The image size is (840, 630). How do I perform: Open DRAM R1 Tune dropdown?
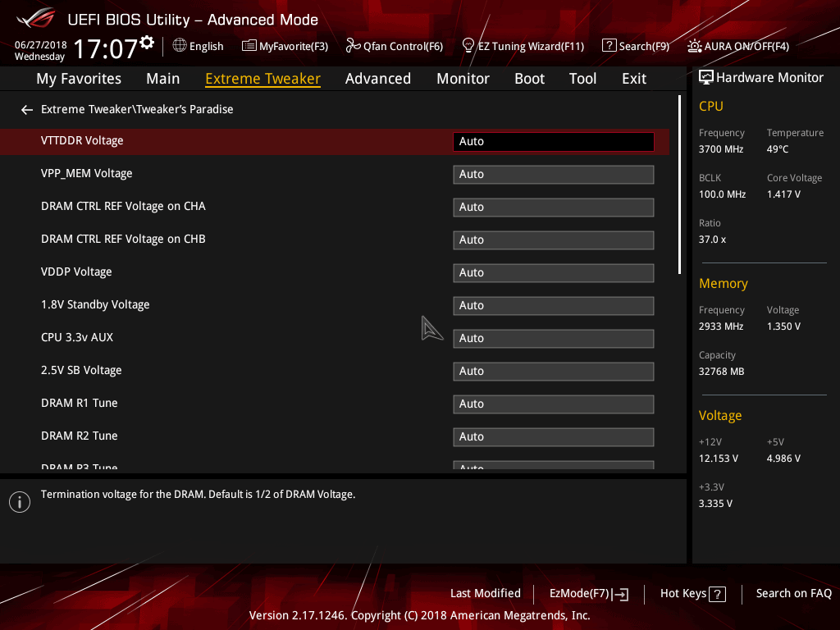click(x=554, y=404)
